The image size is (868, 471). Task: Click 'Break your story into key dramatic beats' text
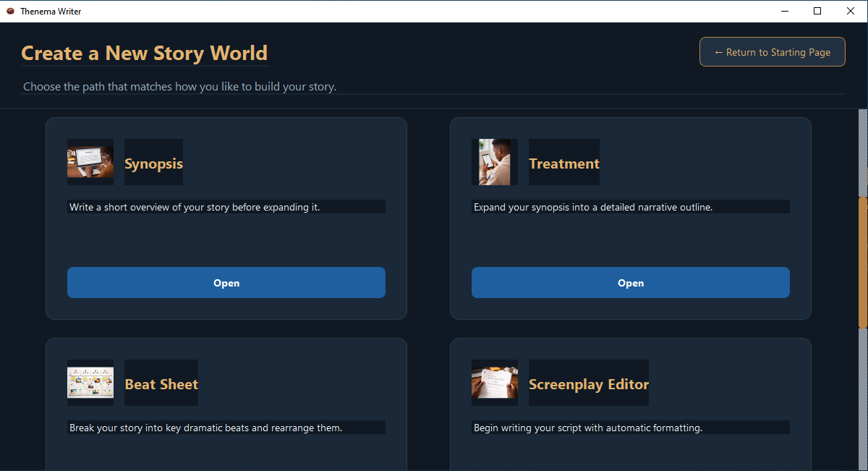click(206, 428)
